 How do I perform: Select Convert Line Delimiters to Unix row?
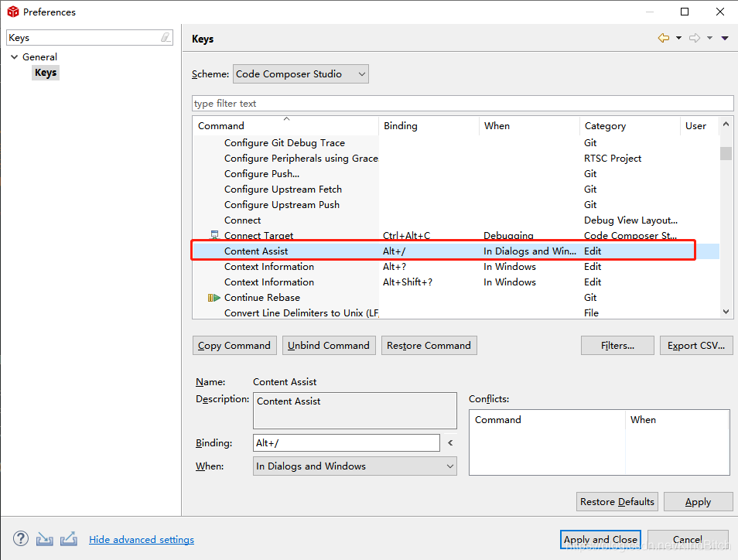tap(456, 313)
